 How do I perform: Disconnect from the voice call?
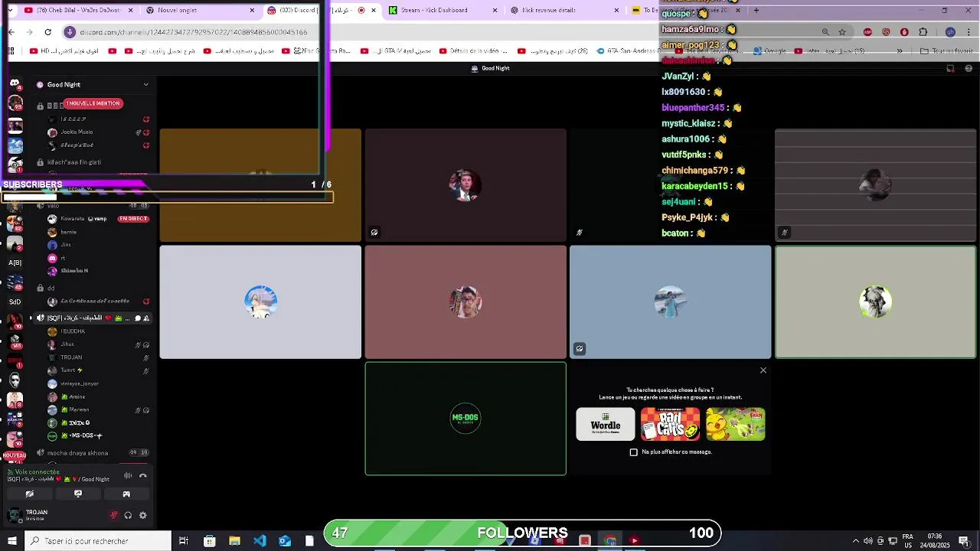click(142, 475)
